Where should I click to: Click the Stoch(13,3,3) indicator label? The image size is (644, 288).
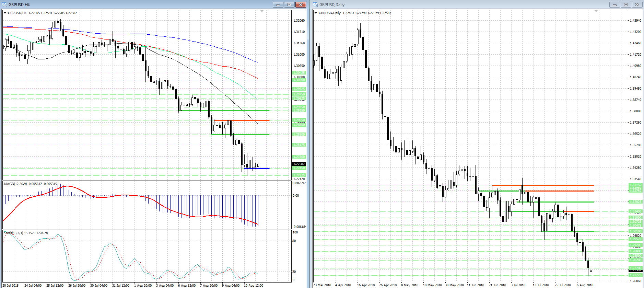[14, 233]
